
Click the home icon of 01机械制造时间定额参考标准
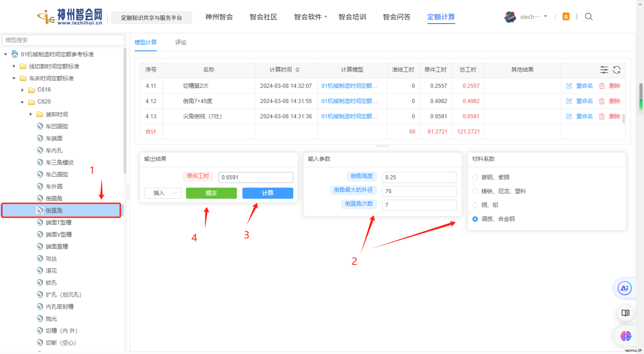(x=15, y=54)
